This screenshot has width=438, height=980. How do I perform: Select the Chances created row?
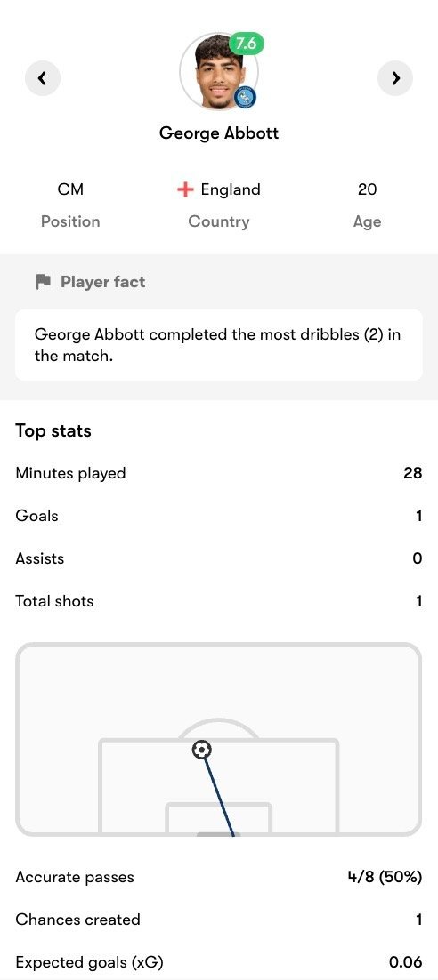click(x=219, y=920)
